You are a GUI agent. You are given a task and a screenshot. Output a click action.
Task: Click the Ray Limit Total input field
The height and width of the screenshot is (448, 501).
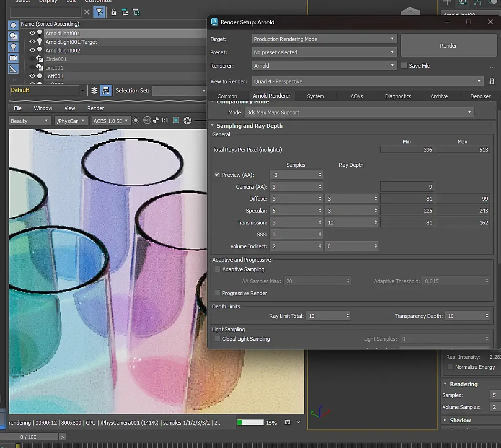(x=325, y=316)
